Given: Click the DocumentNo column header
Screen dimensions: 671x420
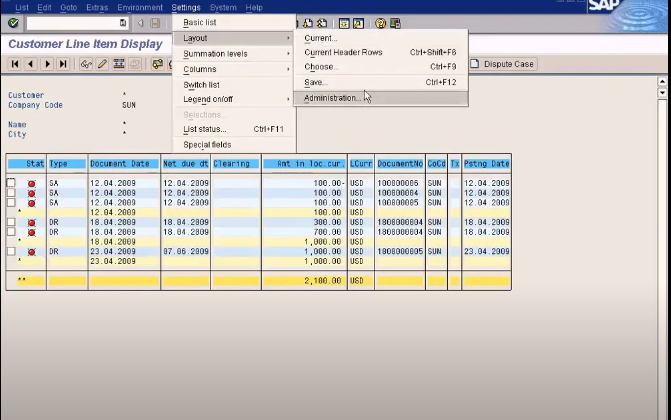Looking at the screenshot, I should 400,164.
